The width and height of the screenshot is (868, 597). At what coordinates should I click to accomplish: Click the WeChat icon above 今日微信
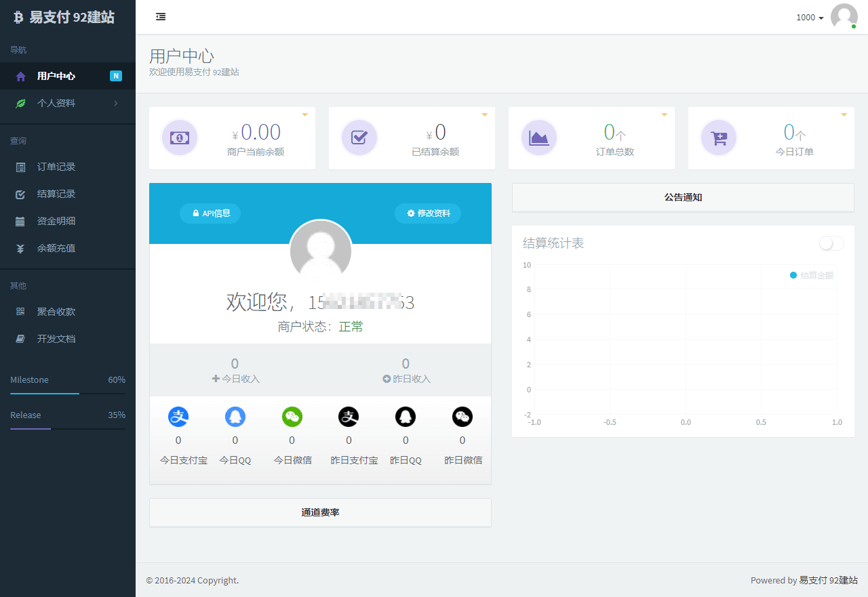[x=292, y=416]
